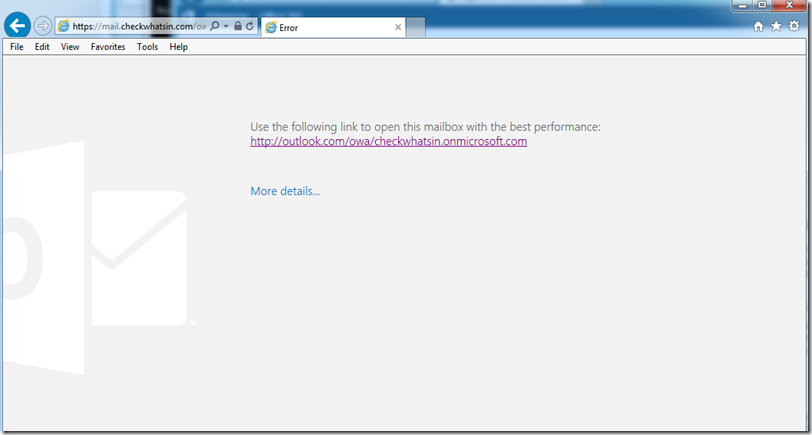The width and height of the screenshot is (812, 435).
Task: Click the Internet Explorer icon in address bar
Action: pos(64,26)
